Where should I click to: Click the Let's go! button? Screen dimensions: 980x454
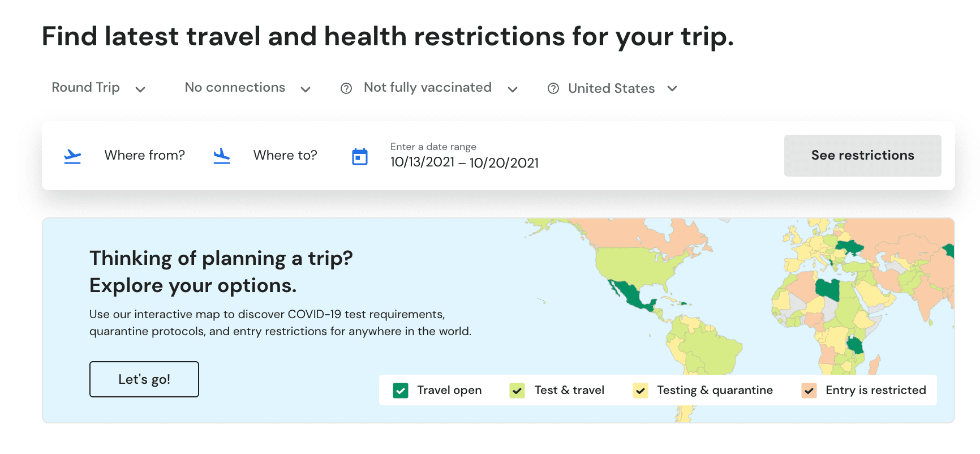point(144,379)
